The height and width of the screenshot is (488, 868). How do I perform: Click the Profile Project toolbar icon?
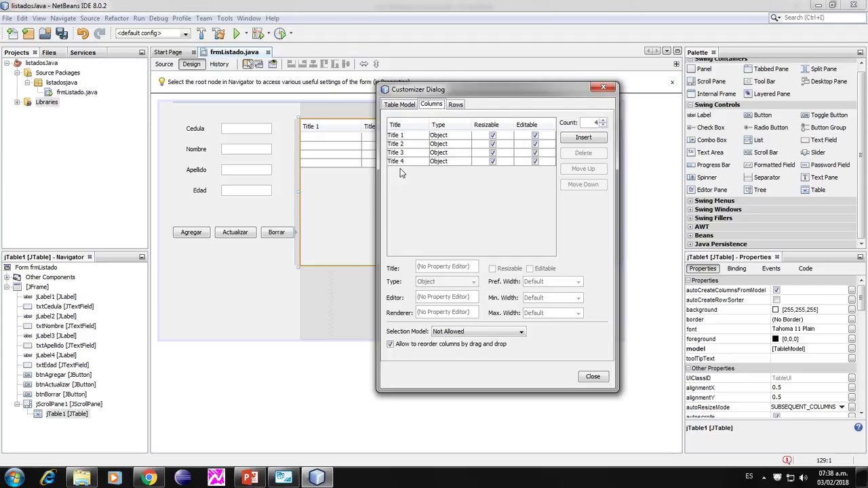point(279,33)
